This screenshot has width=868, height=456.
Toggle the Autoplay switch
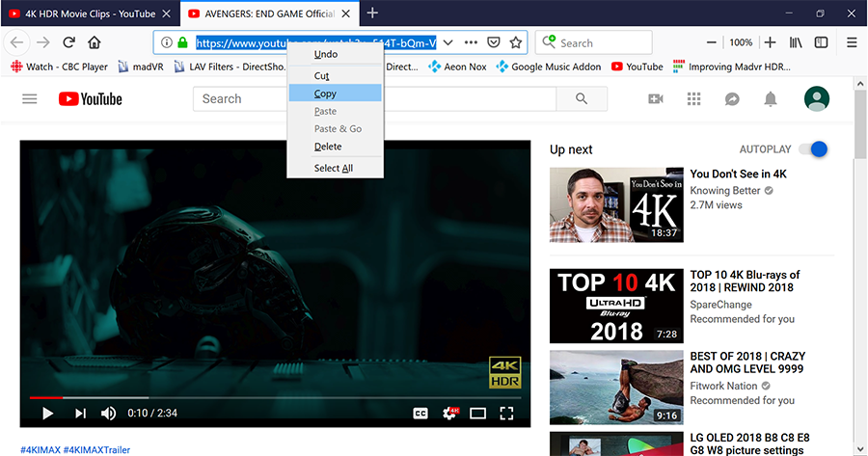pyautogui.click(x=813, y=148)
